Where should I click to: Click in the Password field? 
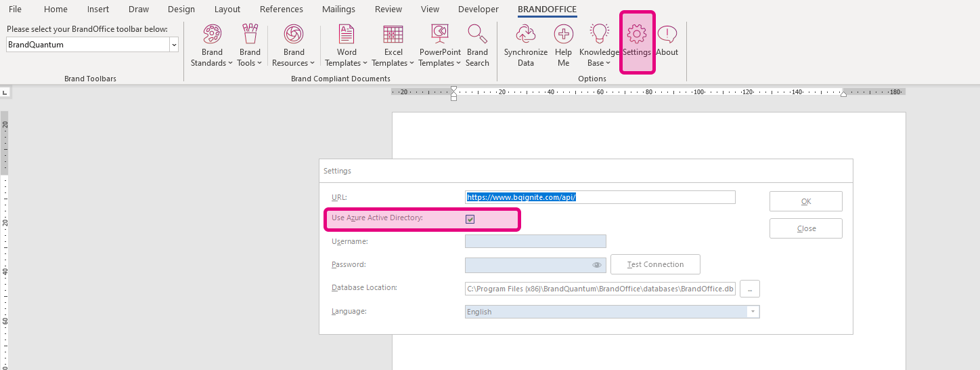[535, 265]
